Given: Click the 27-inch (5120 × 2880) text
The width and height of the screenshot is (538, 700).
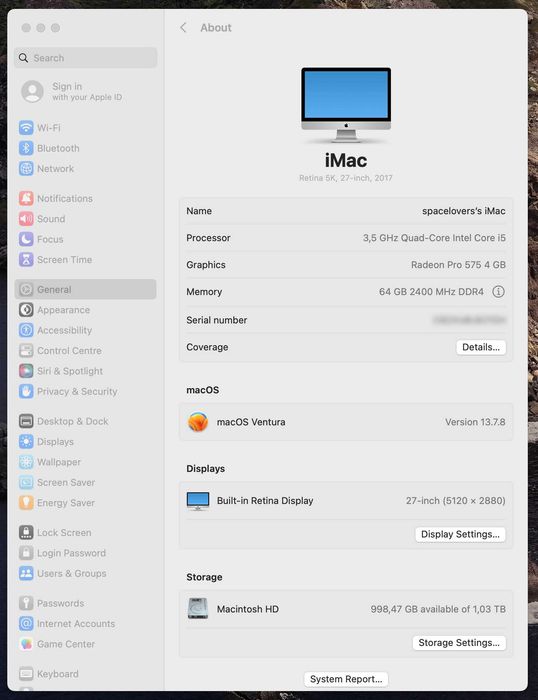Looking at the screenshot, I should click(x=455, y=501).
